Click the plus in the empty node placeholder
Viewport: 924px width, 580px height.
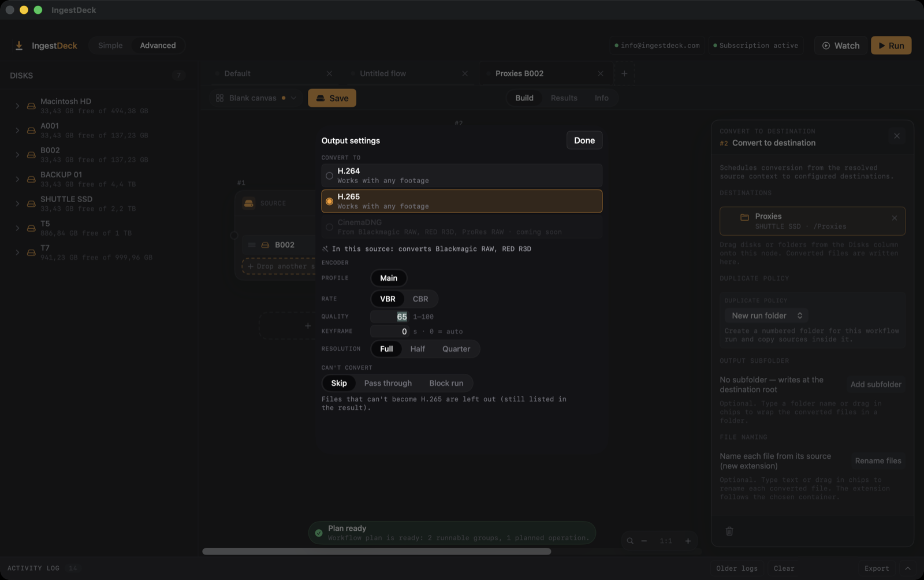click(308, 326)
